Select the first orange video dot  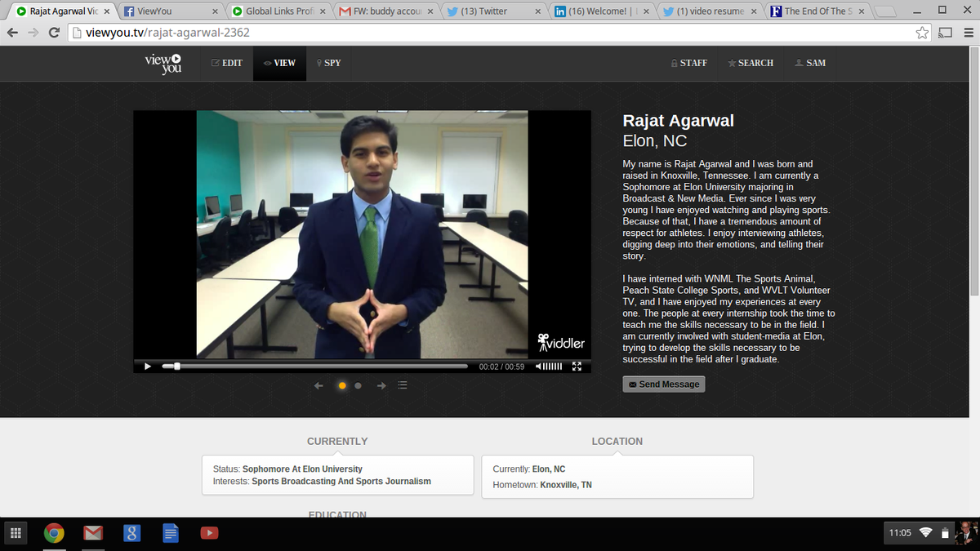[x=342, y=385]
